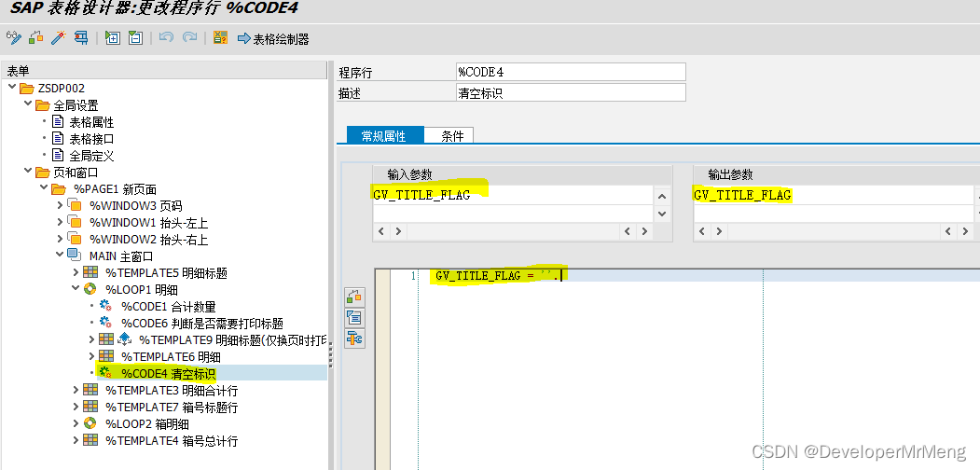This screenshot has width=980, height=470.
Task: Expand the %TEMPLATE4 箱号总计行 node
Action: pos(76,440)
